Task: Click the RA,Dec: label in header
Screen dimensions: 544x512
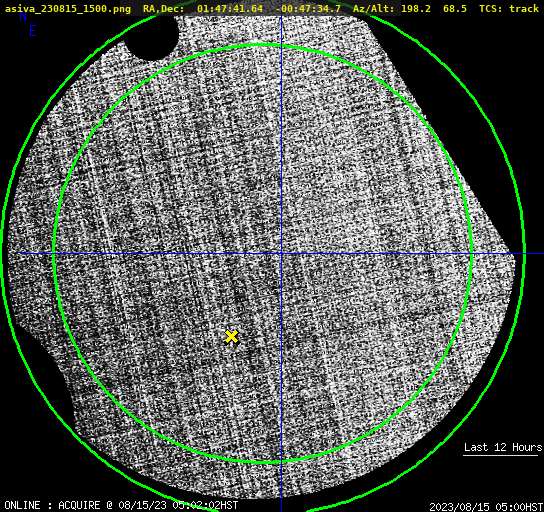Action: 164,9
